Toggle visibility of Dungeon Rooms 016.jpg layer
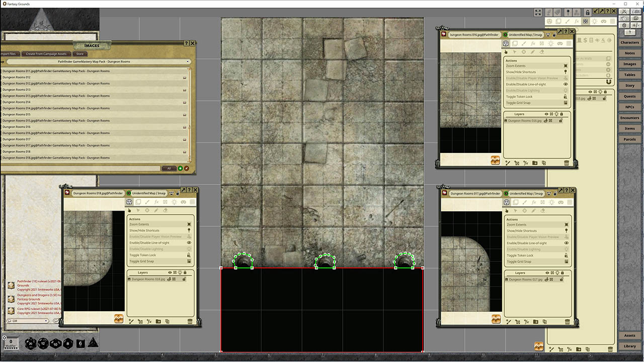Screen dimensions: 644x362 545,121
